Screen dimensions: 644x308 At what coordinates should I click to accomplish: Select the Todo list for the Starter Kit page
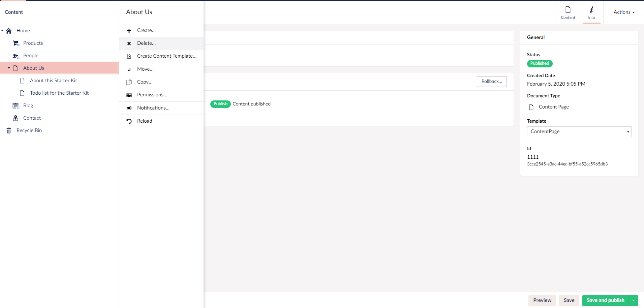[59, 93]
